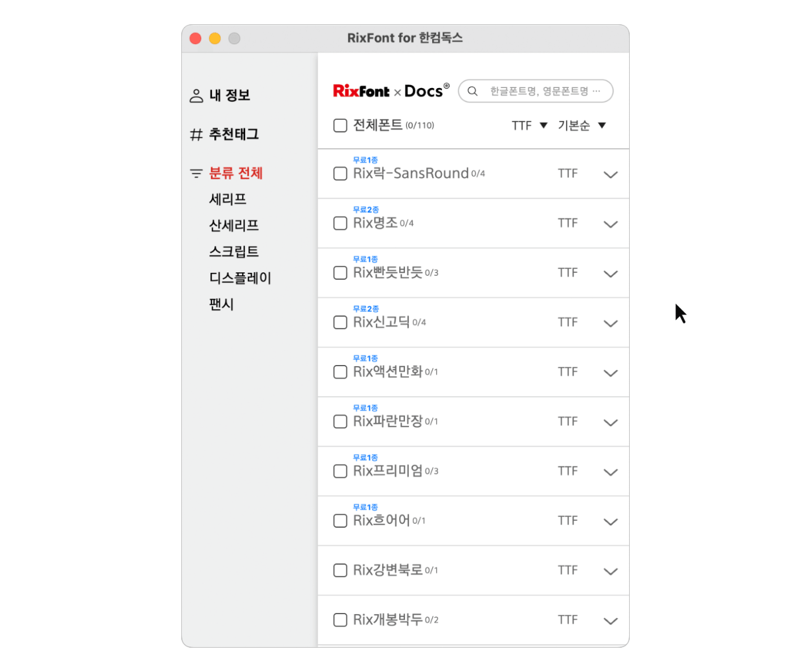Image resolution: width=811 pixels, height=672 pixels.
Task: Click the RixFont Docs logo
Action: [x=391, y=91]
